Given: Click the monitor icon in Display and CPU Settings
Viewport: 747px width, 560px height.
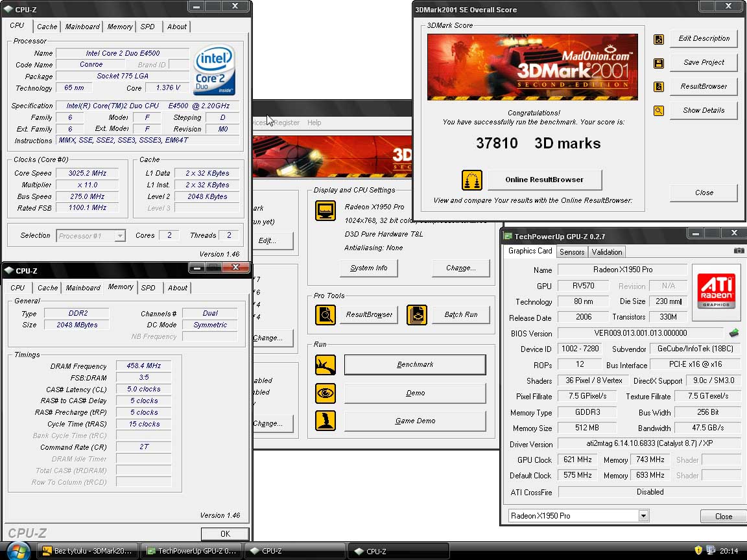Looking at the screenshot, I should click(x=326, y=211).
